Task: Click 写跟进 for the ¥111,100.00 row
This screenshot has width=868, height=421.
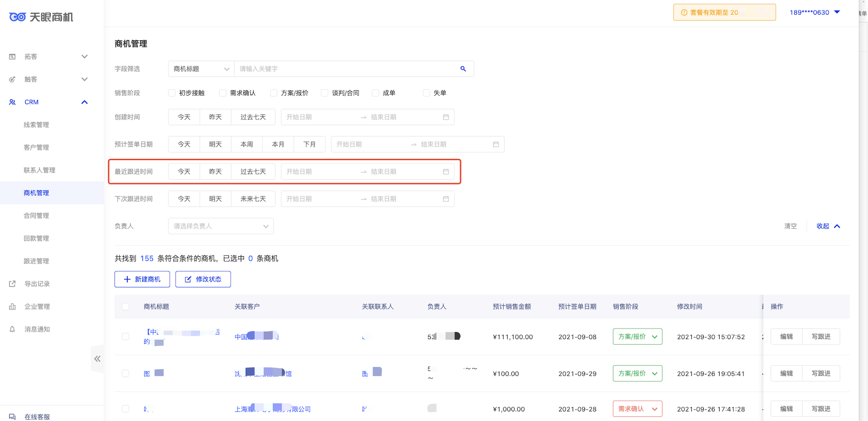Action: tap(821, 336)
